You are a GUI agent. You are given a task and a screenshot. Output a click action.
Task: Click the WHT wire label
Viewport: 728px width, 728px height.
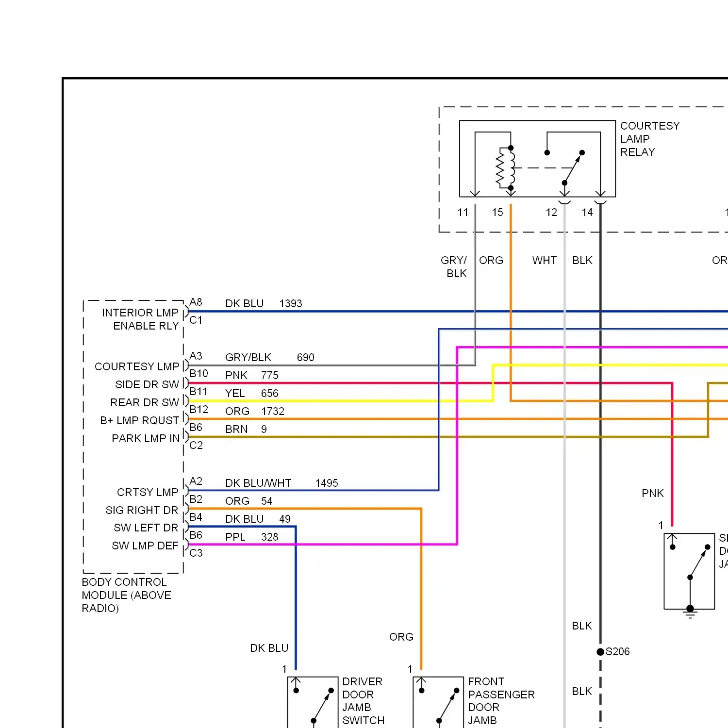pos(545,261)
